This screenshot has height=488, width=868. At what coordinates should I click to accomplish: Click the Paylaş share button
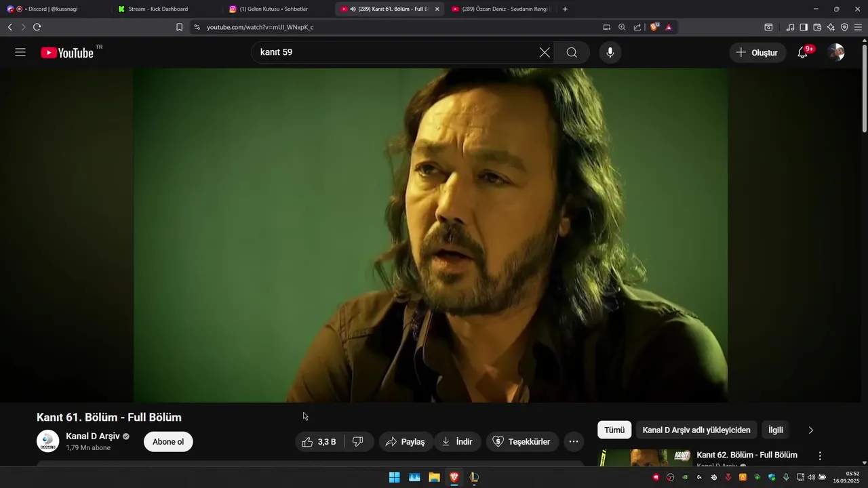(x=406, y=442)
